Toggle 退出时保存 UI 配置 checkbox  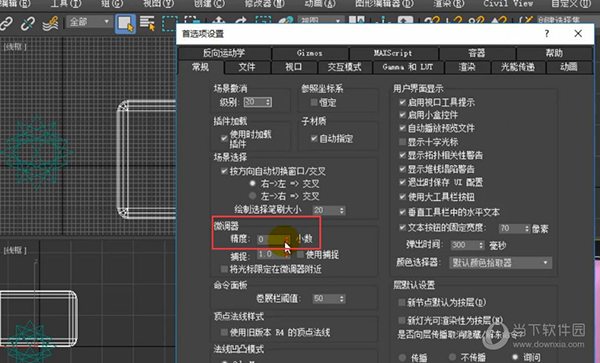[x=402, y=182]
